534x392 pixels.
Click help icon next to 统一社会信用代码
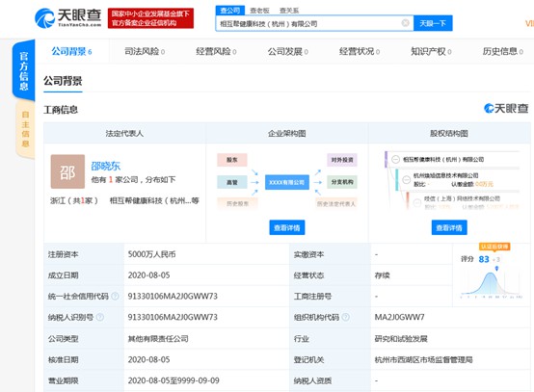(115, 296)
